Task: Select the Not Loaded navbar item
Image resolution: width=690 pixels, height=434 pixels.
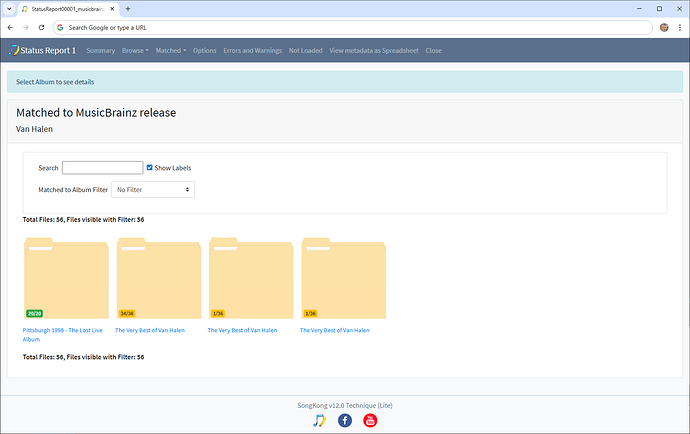Action: (x=305, y=50)
